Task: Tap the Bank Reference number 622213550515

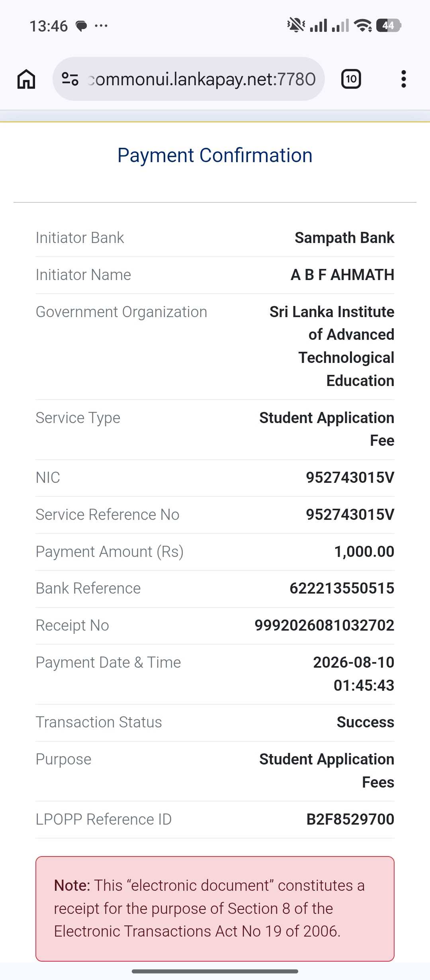Action: tap(342, 588)
